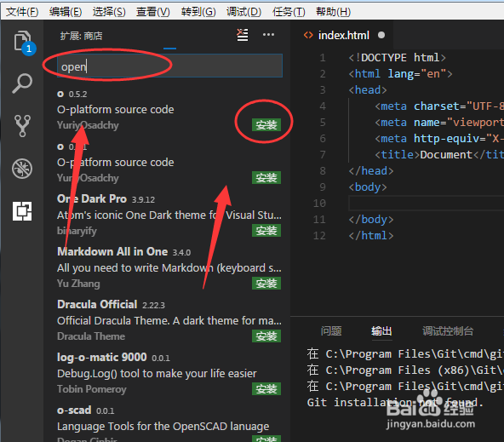Click publisher name Dracula Theme
The height and width of the screenshot is (442, 504).
pyautogui.click(x=91, y=336)
